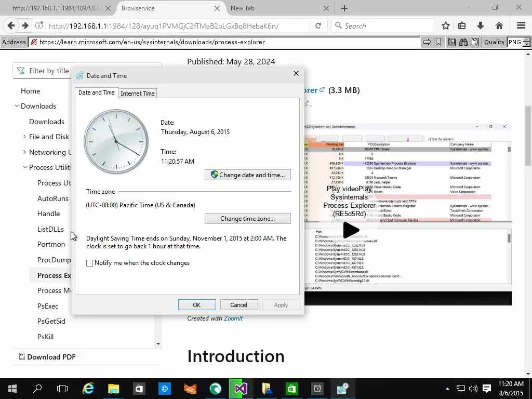532x399 pixels.
Task: Open the Firefox hamburger menu
Action: (x=521, y=26)
